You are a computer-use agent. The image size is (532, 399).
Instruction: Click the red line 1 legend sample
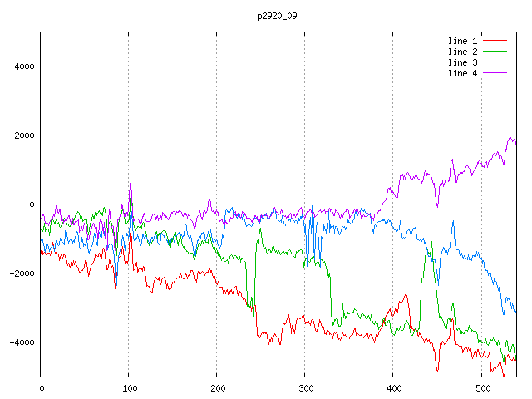click(495, 41)
